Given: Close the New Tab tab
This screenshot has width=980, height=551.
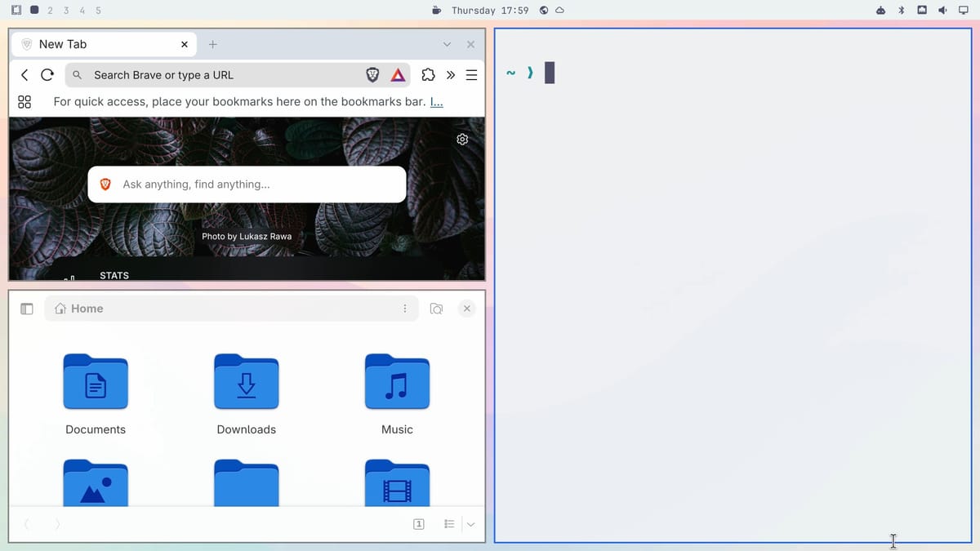Looking at the screenshot, I should pyautogui.click(x=184, y=44).
